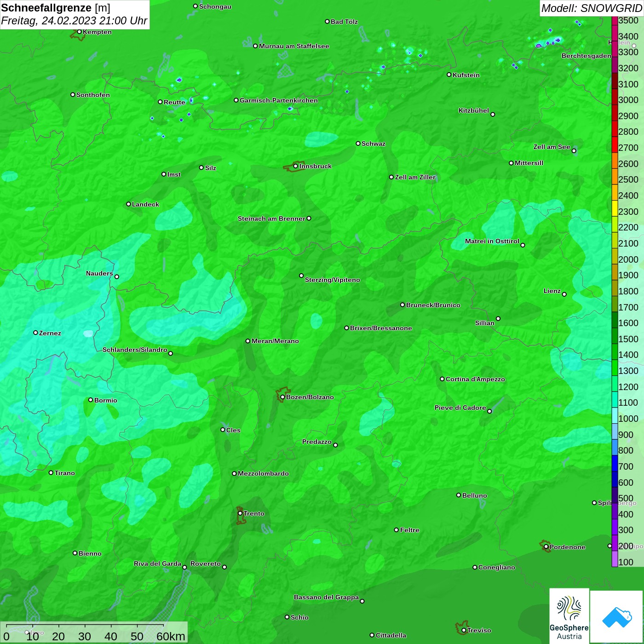This screenshot has width=644, height=644.
Task: Click the Feltre location marker
Action: click(397, 530)
